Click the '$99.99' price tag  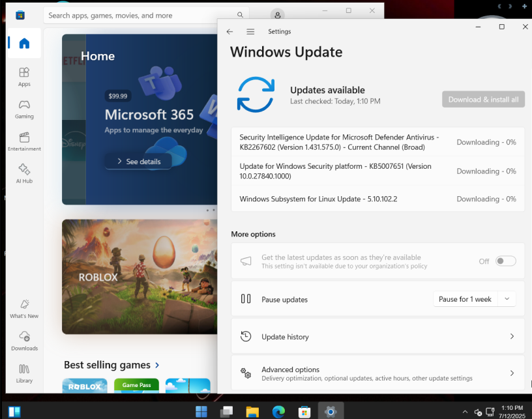pos(118,96)
